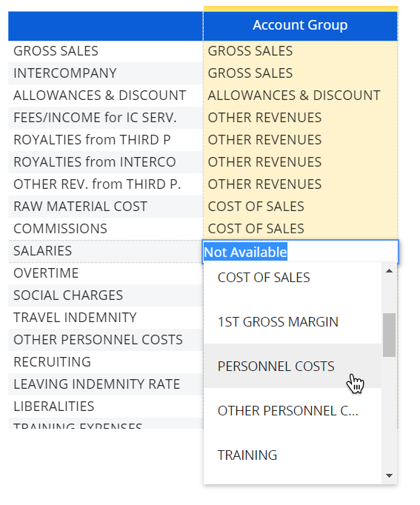
Task: Click the Not Available input field
Action: [301, 252]
